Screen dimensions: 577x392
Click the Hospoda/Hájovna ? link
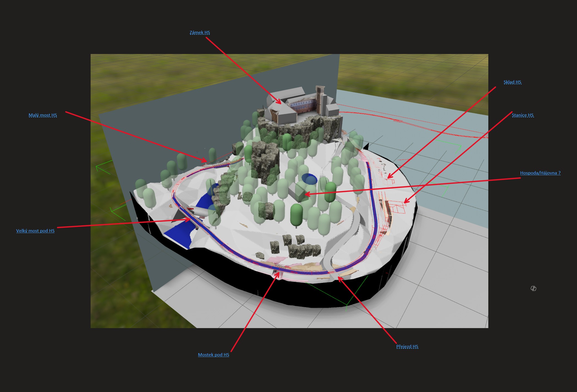tap(540, 173)
